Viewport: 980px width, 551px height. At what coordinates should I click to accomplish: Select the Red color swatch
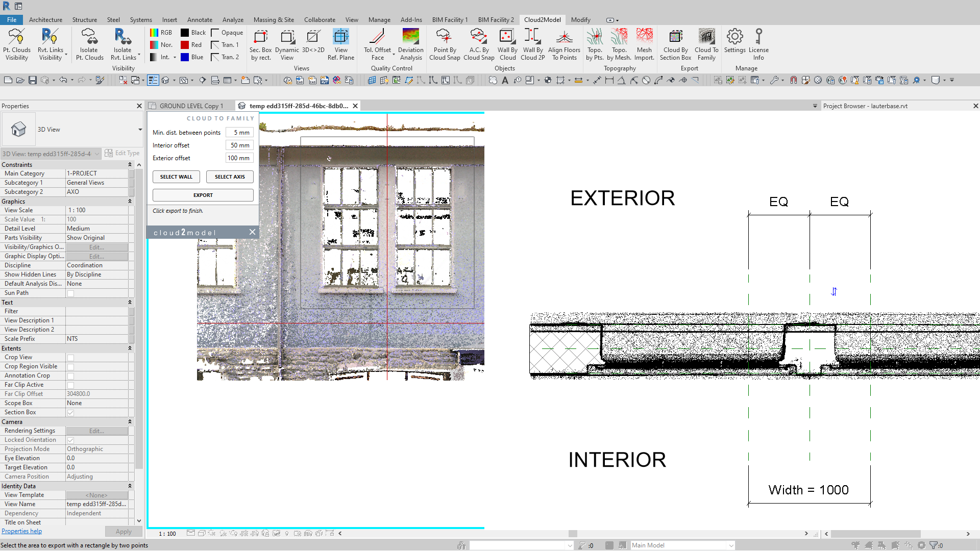[185, 45]
